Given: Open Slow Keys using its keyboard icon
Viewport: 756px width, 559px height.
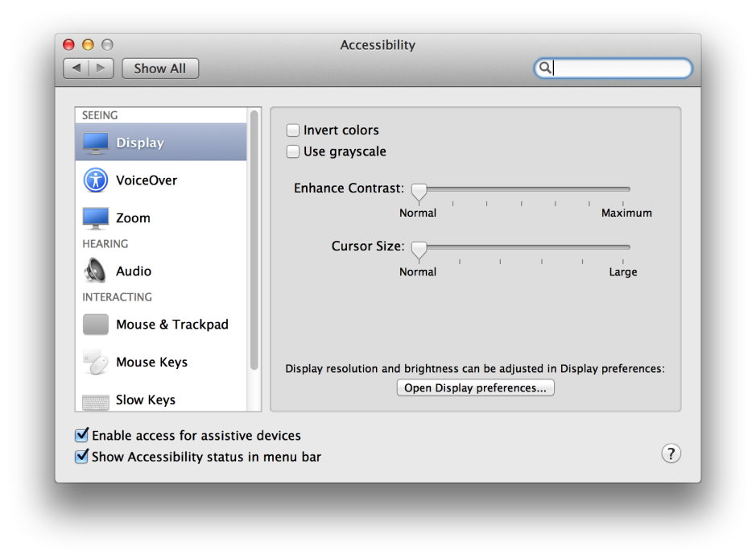Looking at the screenshot, I should pyautogui.click(x=96, y=400).
